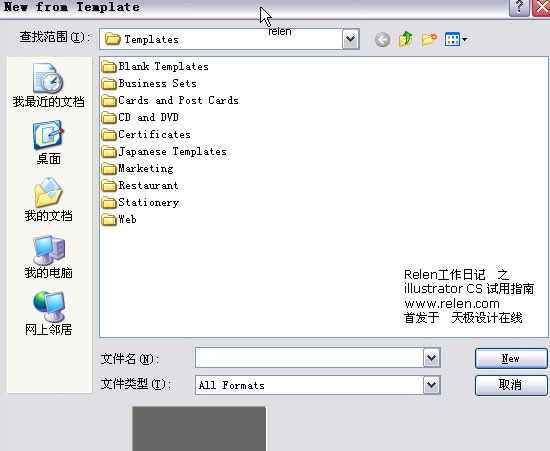The width and height of the screenshot is (550, 451).
Task: Select Cards and Post Cards folder
Action: coord(170,100)
